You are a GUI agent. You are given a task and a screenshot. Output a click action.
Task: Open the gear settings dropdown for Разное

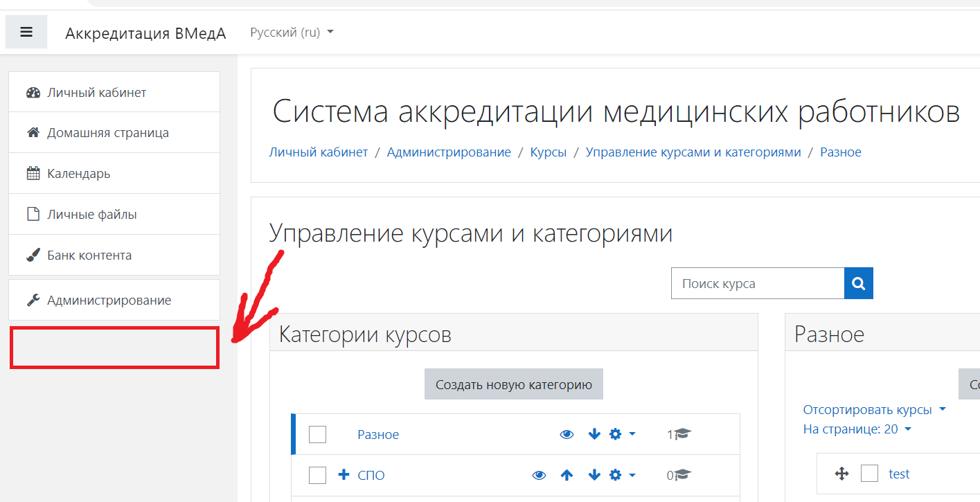621,434
